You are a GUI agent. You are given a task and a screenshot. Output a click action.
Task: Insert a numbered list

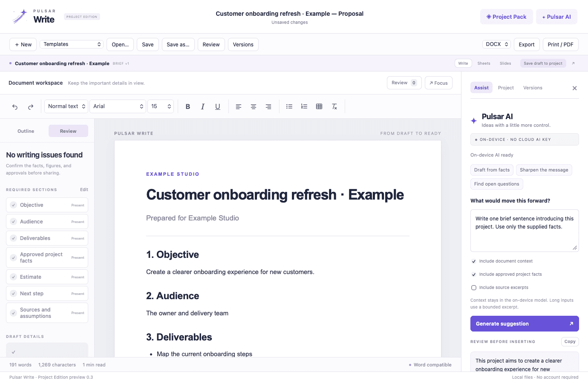(x=304, y=106)
